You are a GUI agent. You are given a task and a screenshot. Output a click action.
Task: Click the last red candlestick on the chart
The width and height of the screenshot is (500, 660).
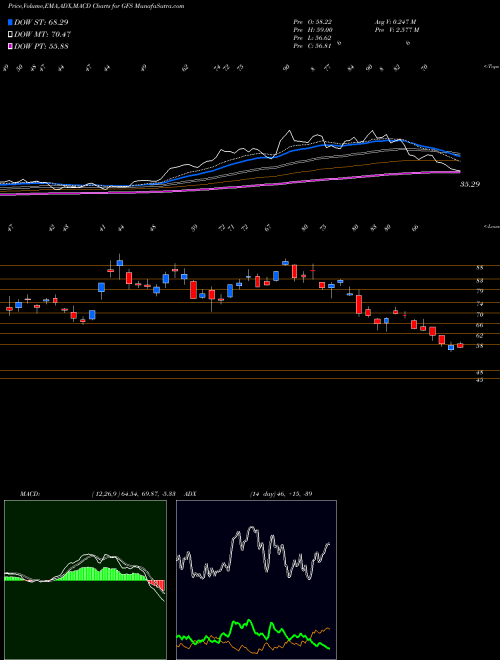pos(460,345)
